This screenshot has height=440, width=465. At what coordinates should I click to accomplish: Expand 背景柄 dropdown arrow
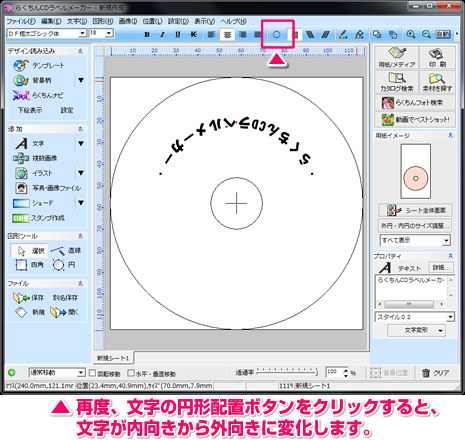tap(81, 80)
